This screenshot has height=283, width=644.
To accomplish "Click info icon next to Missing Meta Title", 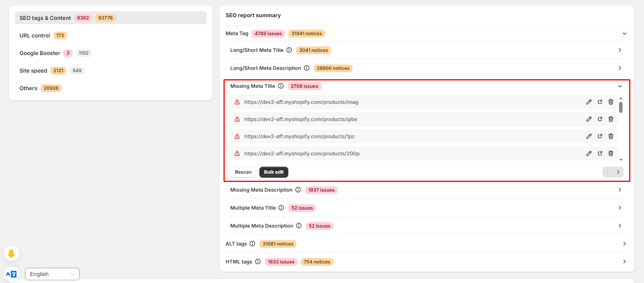I will click(x=281, y=86).
